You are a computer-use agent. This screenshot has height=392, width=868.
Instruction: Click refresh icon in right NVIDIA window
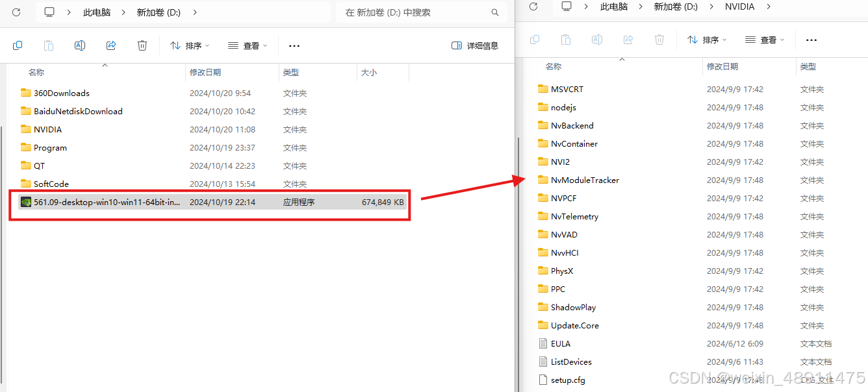click(533, 6)
